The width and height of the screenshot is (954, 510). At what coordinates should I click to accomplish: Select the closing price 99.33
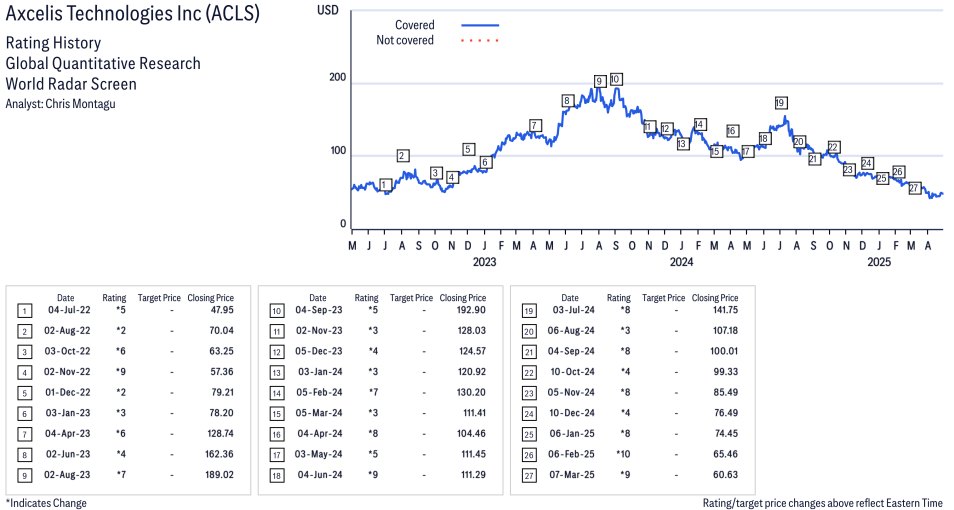[x=726, y=372]
